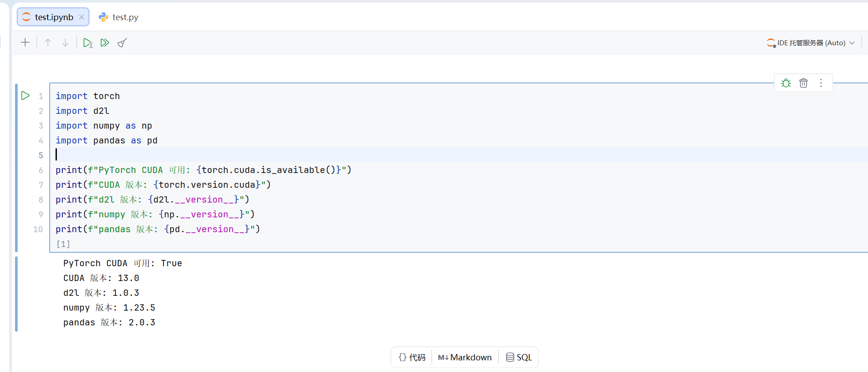Clear all outputs with broom icon
This screenshot has width=868, height=372.
(x=122, y=43)
